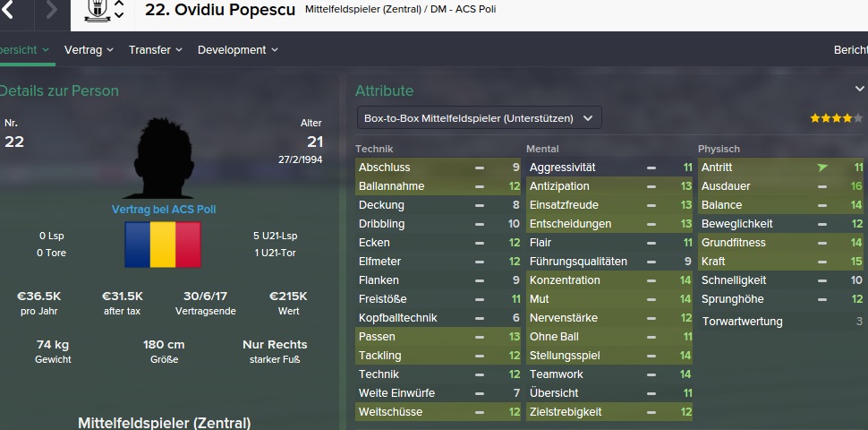Collapse the Attribute panel chevron
Image resolution: width=868 pixels, height=430 pixels.
[x=860, y=89]
